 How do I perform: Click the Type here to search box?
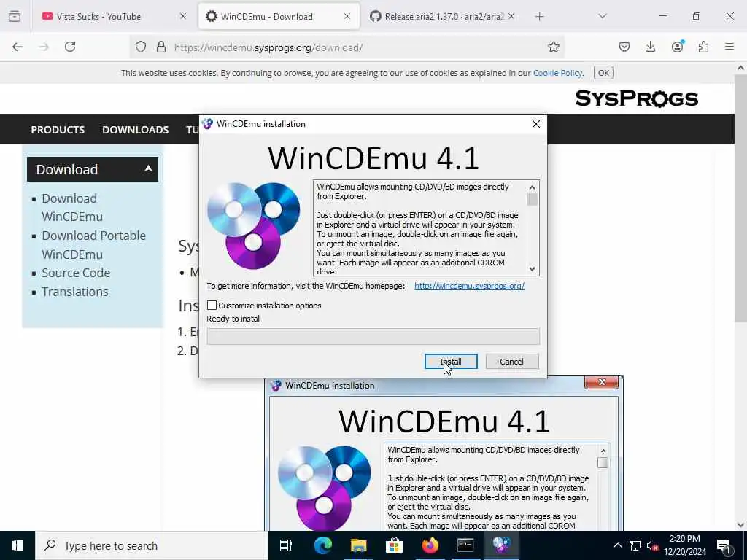pyautogui.click(x=152, y=545)
